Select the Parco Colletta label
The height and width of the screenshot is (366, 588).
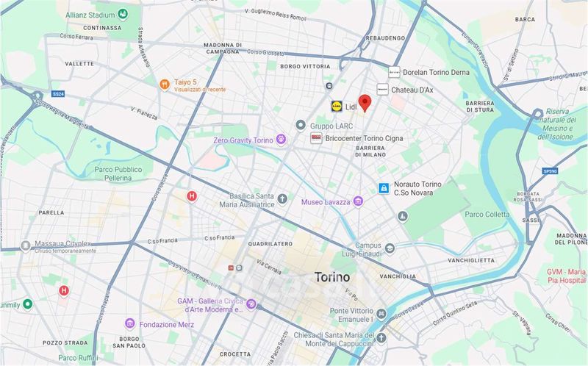pos(487,215)
